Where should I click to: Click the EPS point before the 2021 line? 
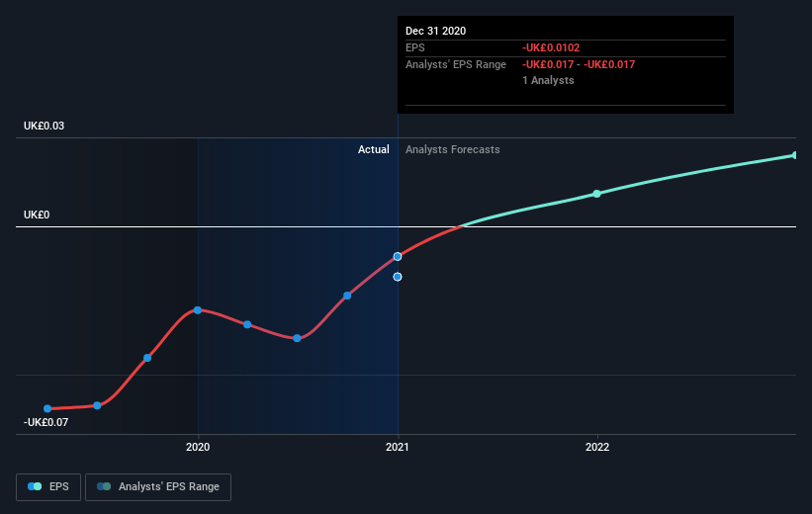tap(347, 296)
